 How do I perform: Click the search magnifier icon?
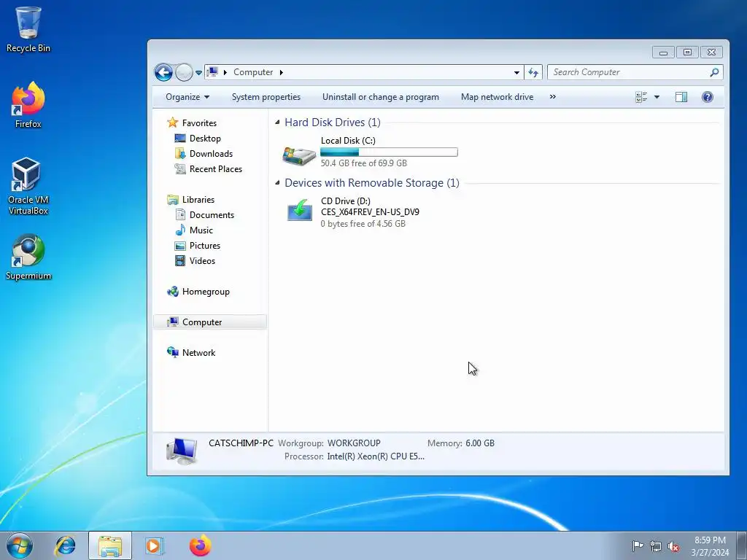[714, 72]
